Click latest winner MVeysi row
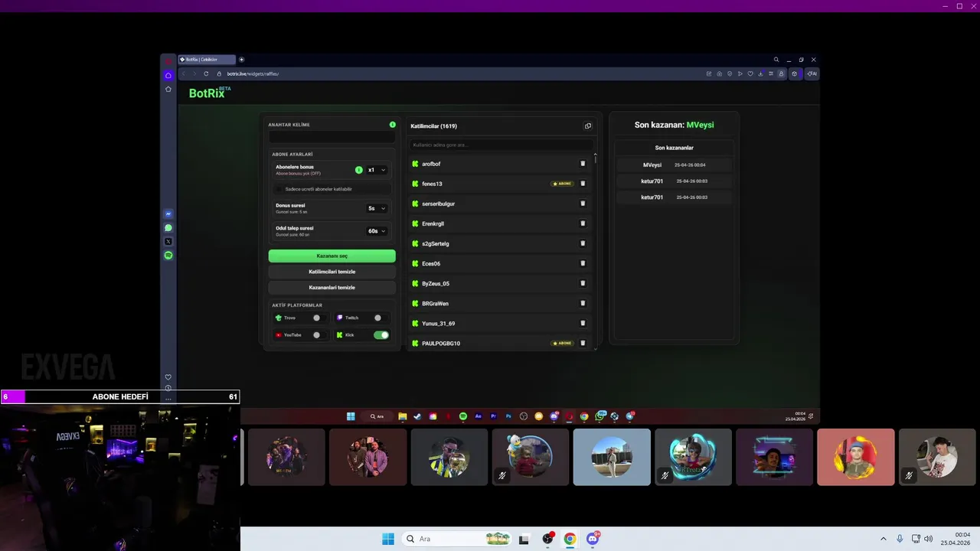Screen dimensions: 980x551 pos(674,165)
